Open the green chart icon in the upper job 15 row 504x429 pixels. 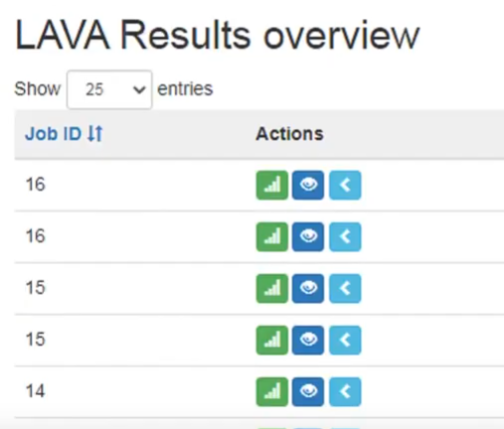click(x=272, y=288)
